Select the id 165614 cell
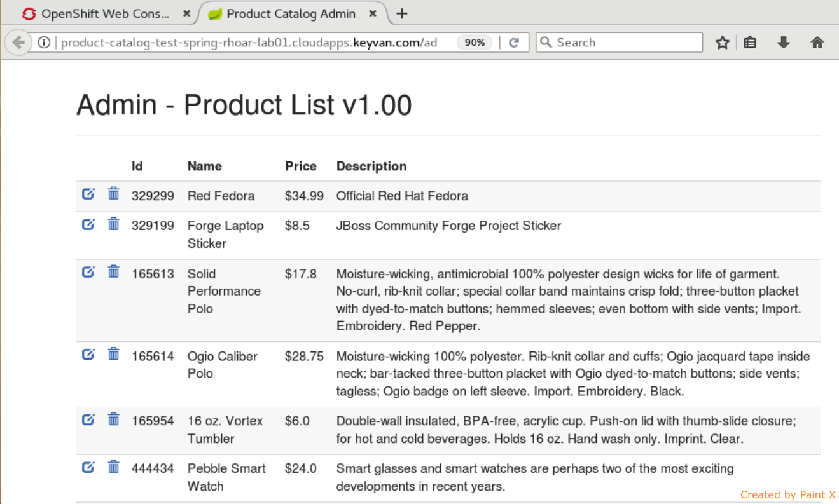Screen dimensions: 839x504 coord(153,356)
